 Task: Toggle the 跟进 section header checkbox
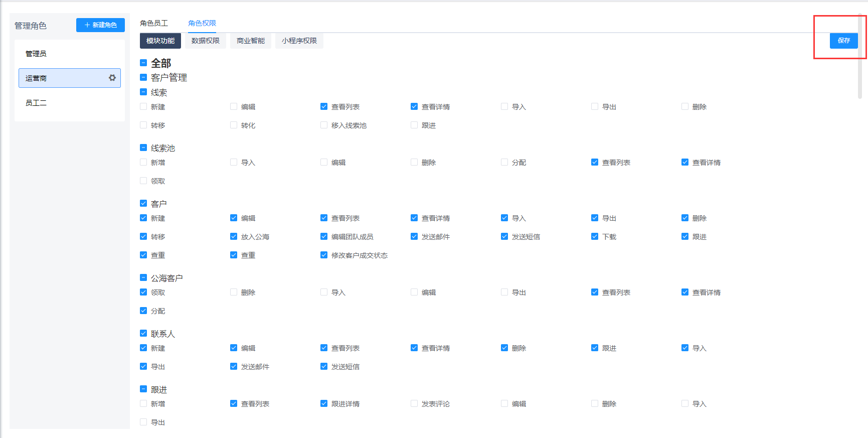click(143, 389)
